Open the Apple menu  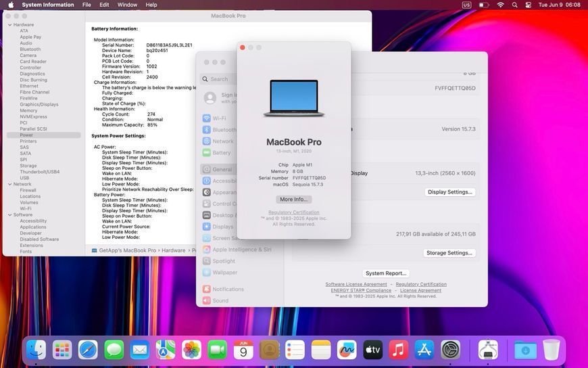click(11, 5)
